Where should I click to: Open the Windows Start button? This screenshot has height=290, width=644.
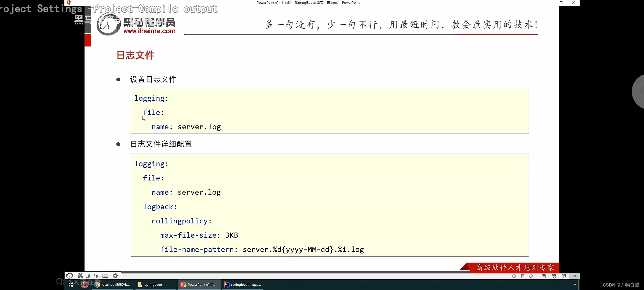coord(71,285)
